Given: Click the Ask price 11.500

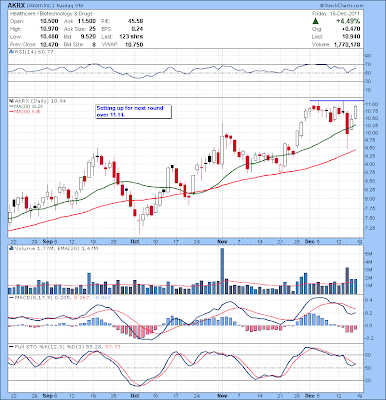Looking at the screenshot, I should 87,21.
